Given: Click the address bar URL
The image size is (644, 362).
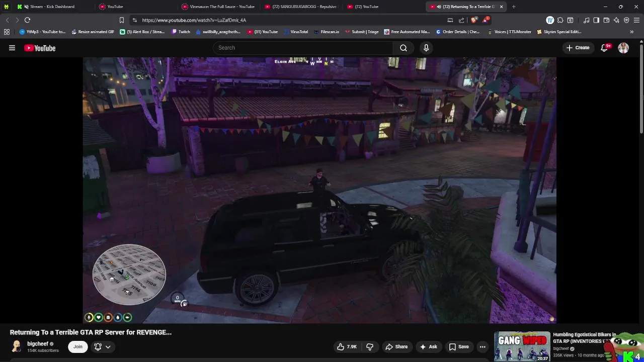Looking at the screenshot, I should [x=194, y=20].
